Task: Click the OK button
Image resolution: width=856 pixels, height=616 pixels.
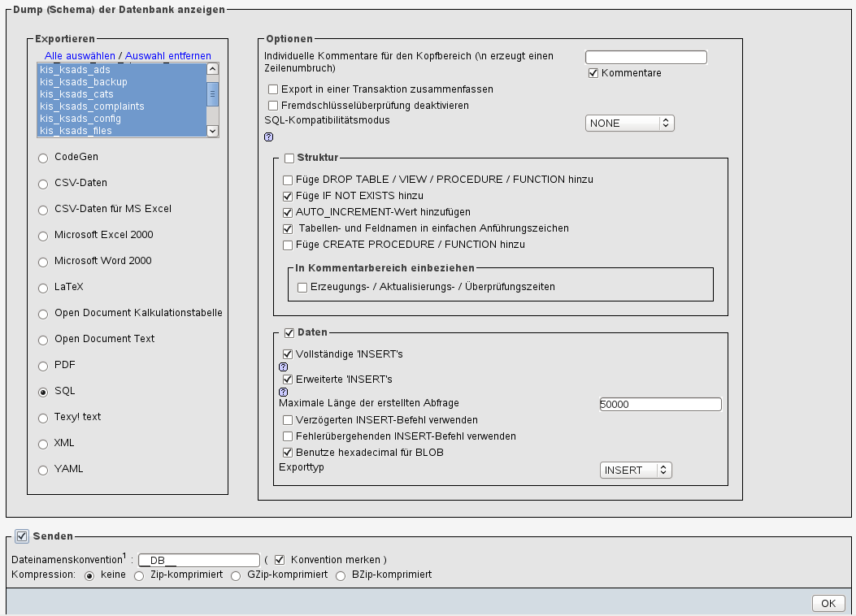Action: click(x=828, y=604)
